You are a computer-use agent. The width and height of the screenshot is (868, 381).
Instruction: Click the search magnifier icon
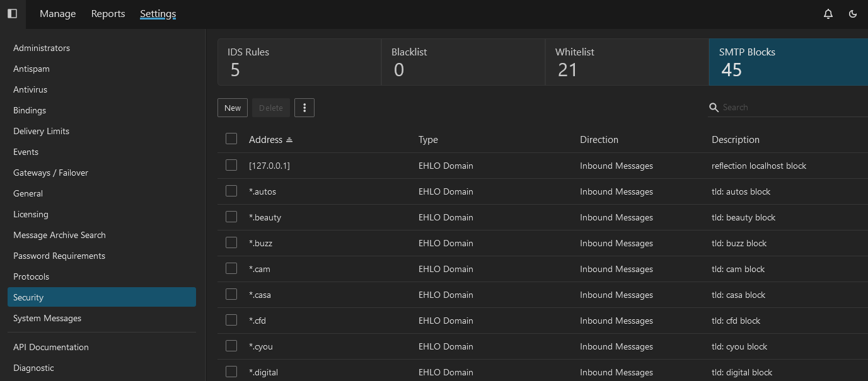click(x=714, y=108)
